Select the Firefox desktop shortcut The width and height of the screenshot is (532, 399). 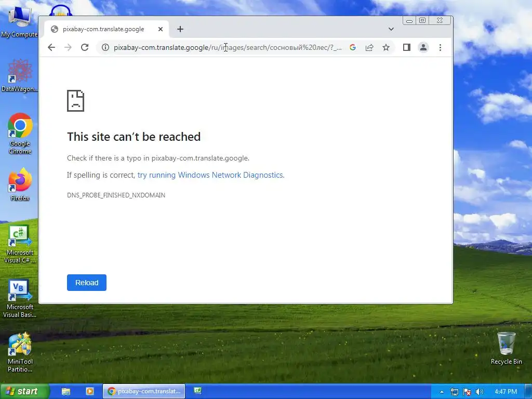click(x=20, y=185)
